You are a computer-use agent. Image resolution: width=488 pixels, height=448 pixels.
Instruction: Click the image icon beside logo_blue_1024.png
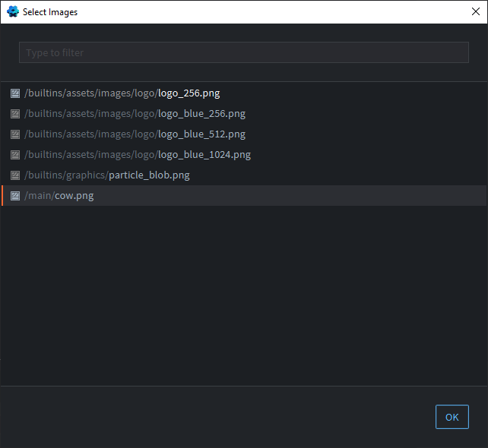[x=15, y=155]
